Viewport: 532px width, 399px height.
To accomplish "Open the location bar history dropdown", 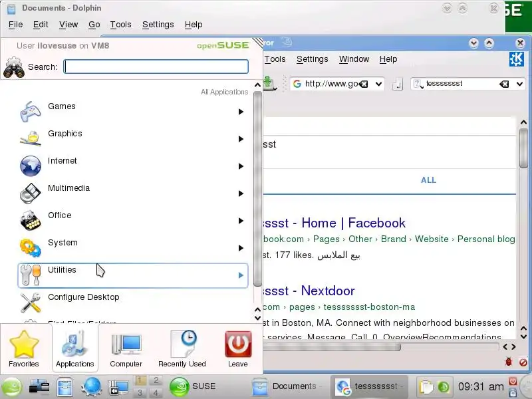I will click(x=378, y=84).
